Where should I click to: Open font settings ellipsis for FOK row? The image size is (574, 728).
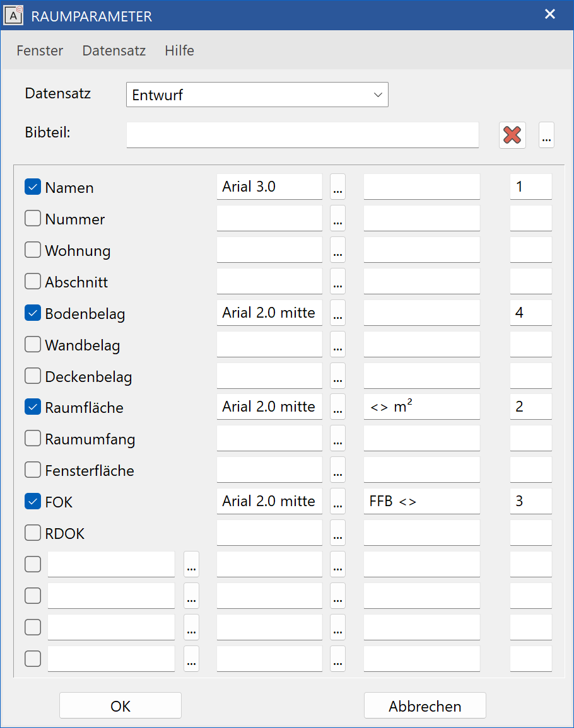click(x=338, y=501)
